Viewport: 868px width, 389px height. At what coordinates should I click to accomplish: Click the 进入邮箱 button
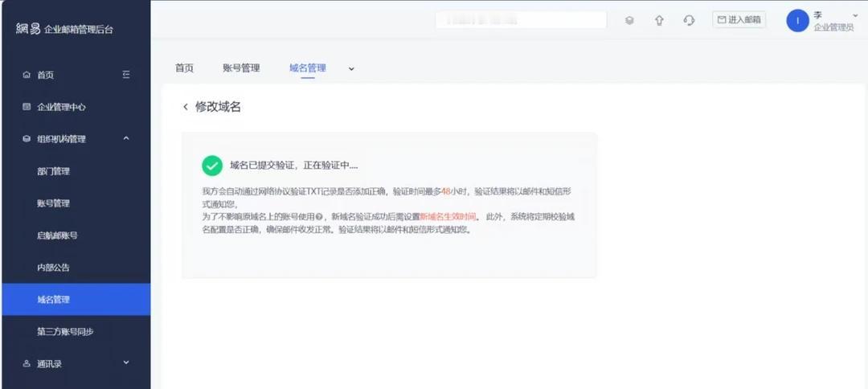pyautogui.click(x=739, y=20)
